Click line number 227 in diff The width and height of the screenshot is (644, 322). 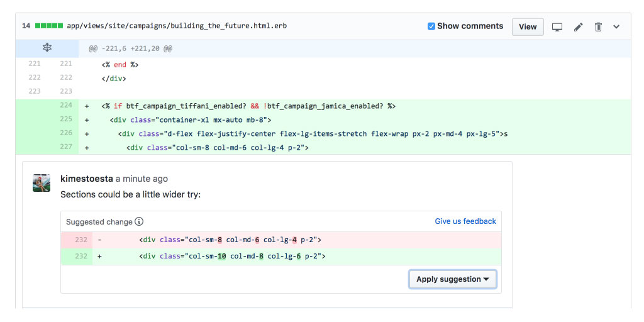66,147
